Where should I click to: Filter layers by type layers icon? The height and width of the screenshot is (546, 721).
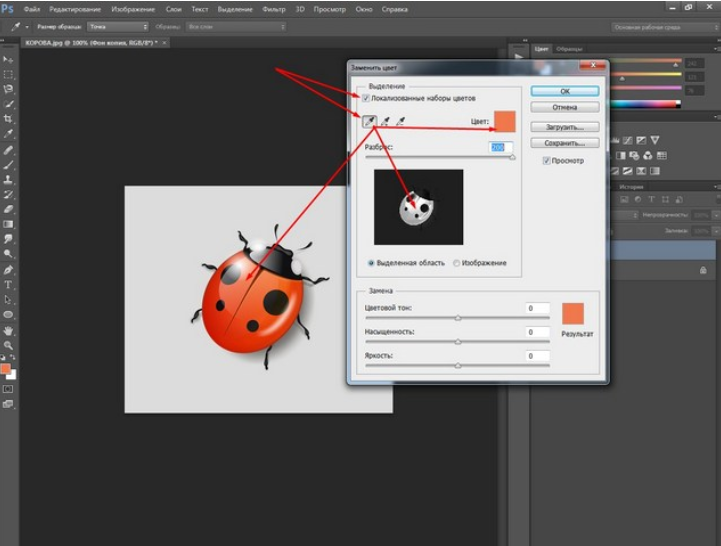pyautogui.click(x=651, y=200)
